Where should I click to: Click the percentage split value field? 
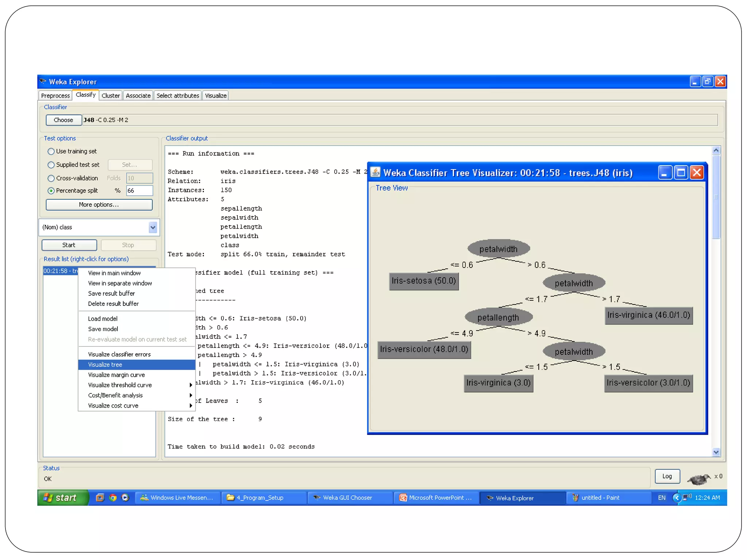pos(139,191)
